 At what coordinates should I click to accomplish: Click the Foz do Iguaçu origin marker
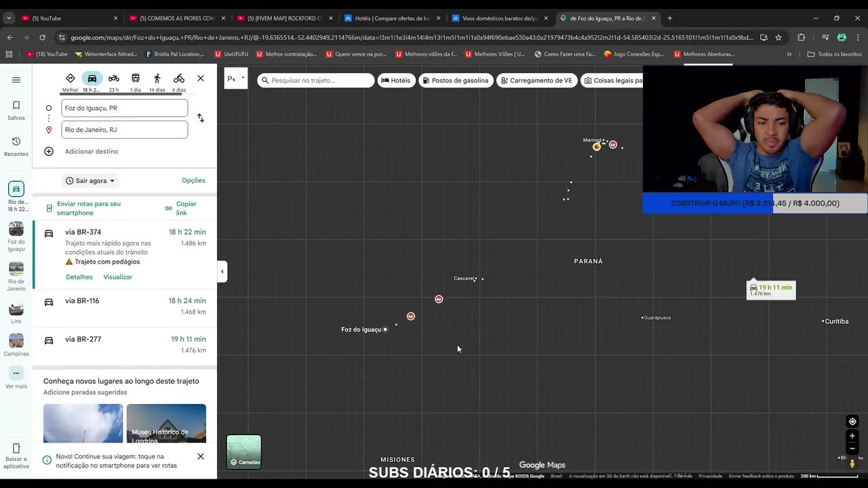(385, 329)
